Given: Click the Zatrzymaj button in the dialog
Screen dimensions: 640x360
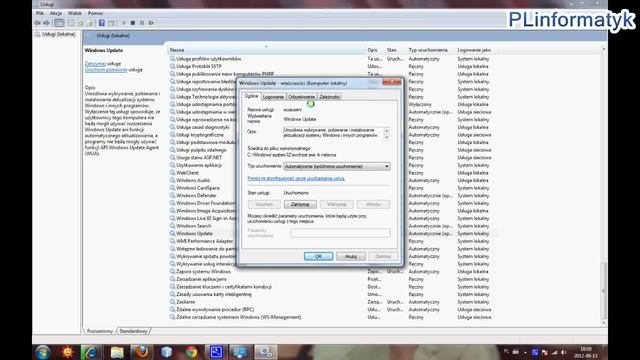Looking at the screenshot, I should pyautogui.click(x=300, y=204).
